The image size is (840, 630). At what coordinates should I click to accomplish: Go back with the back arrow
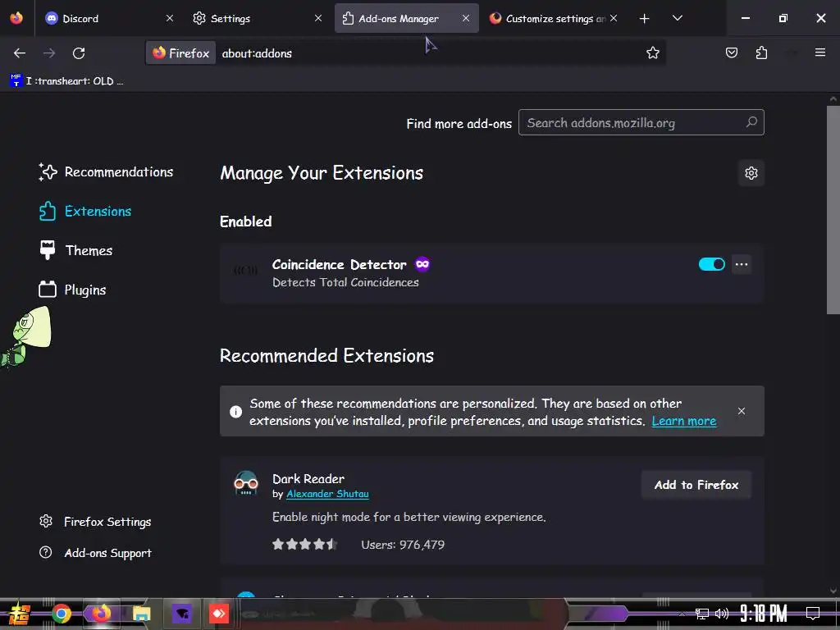[x=20, y=53]
